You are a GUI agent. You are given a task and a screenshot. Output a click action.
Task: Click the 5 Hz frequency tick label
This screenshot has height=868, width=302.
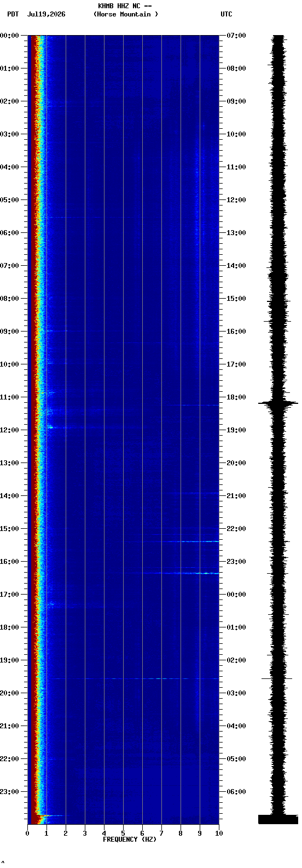click(x=123, y=833)
